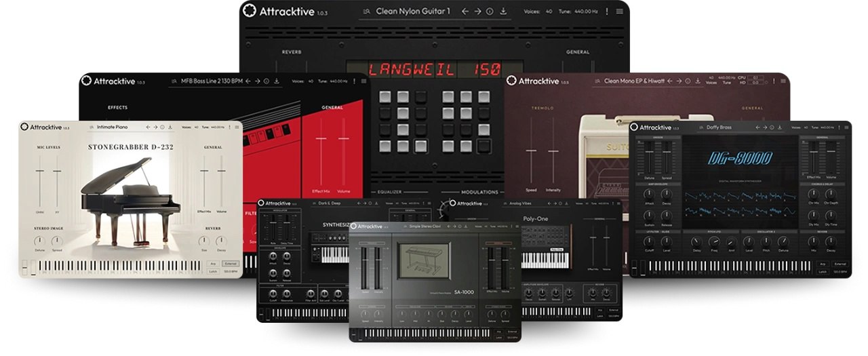
Task: Toggle Latch button in Daffy Brass window
Action: click(821, 271)
